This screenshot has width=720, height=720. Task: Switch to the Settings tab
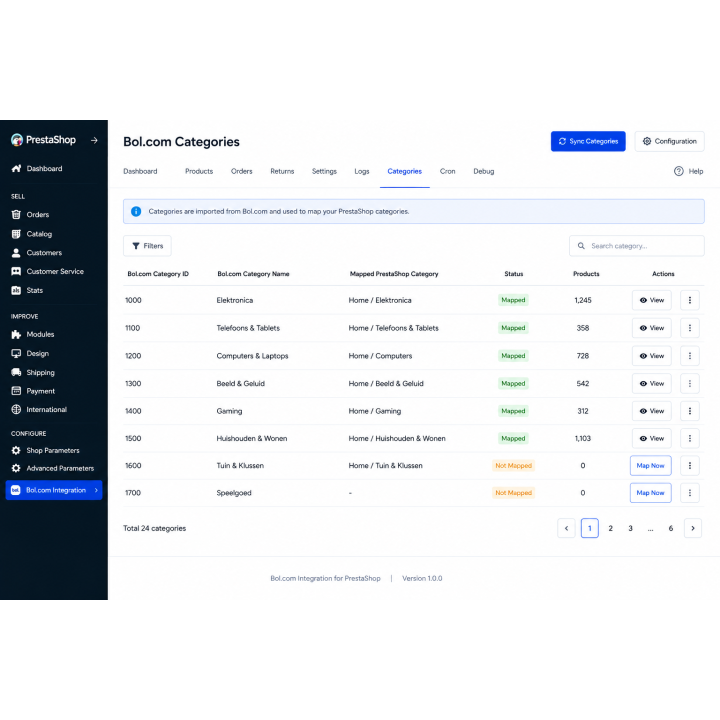[324, 171]
